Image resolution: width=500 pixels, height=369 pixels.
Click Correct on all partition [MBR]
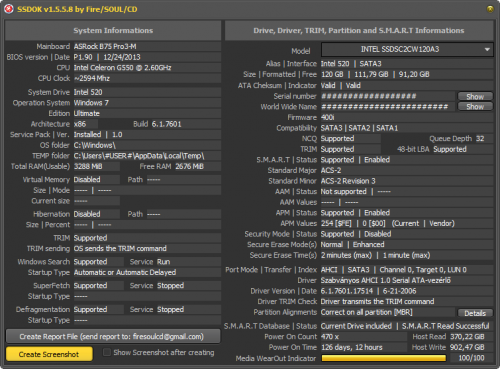coord(367,312)
